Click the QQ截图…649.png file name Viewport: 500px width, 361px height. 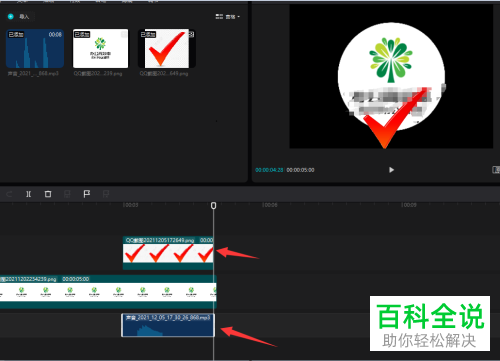click(x=164, y=74)
